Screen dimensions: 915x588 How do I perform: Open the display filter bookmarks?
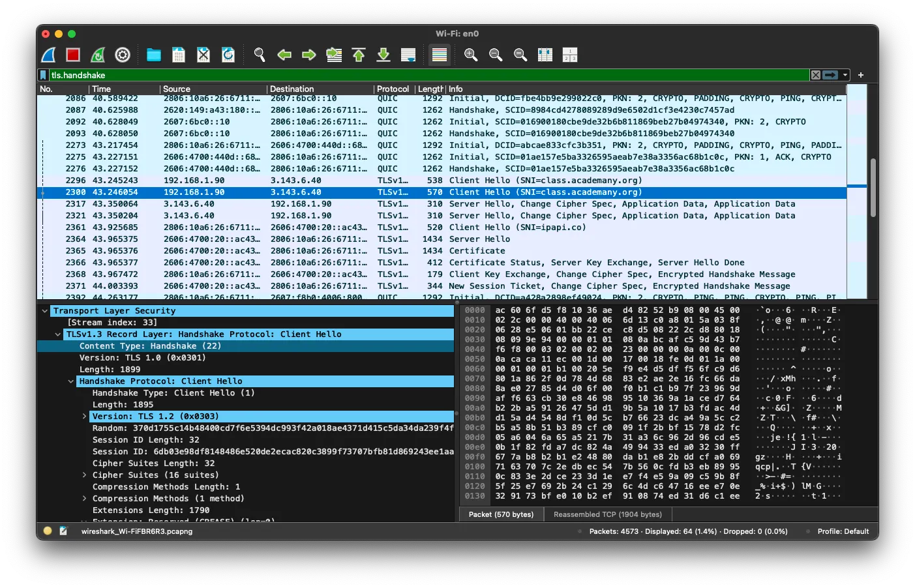tap(44, 76)
